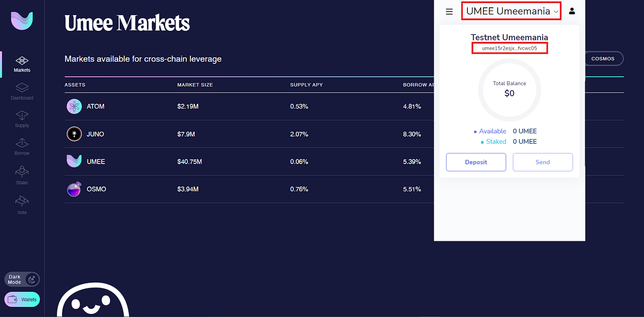Open the Borrow page in the sidebar
644x317 pixels.
[x=22, y=147]
